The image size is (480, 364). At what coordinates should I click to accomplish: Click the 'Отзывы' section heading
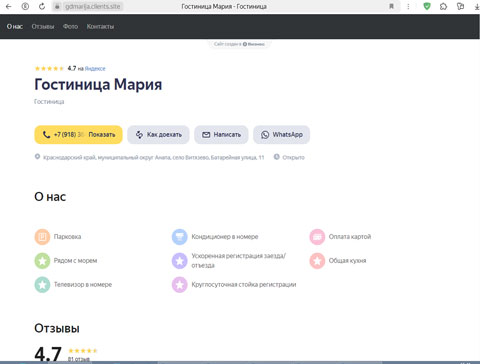point(57,328)
